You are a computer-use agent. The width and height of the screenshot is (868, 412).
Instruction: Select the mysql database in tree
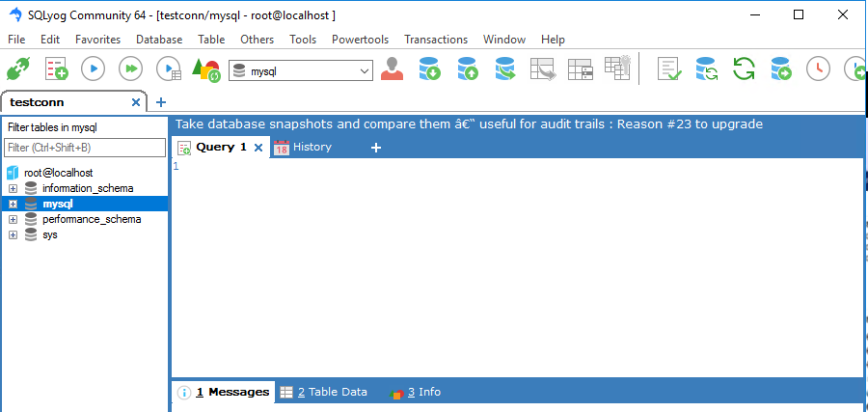click(58, 204)
